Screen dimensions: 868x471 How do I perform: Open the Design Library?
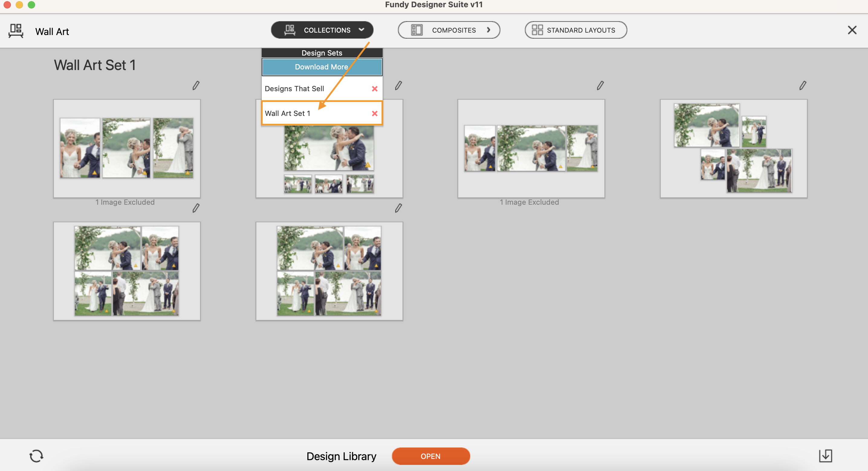[x=431, y=456]
